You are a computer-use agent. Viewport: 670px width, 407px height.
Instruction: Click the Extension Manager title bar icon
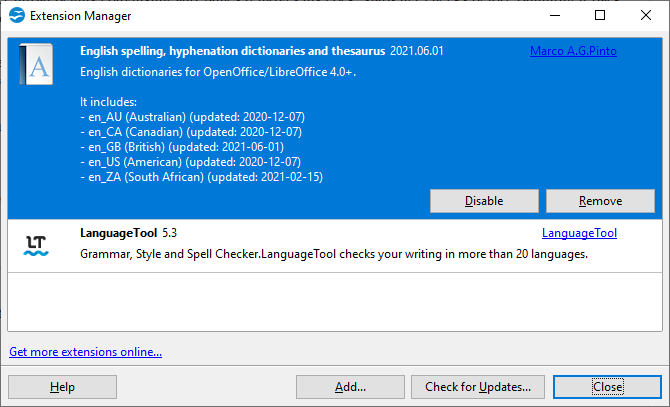coord(17,16)
